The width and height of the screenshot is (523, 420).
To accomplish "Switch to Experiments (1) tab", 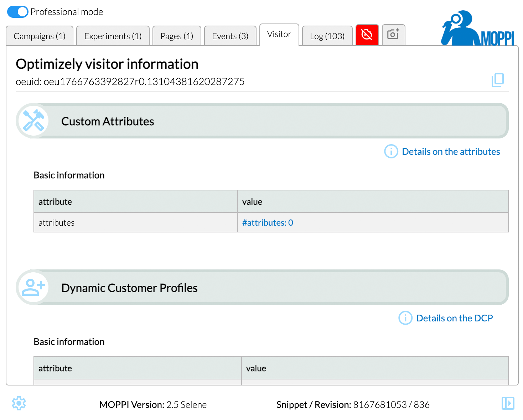I will (x=113, y=36).
